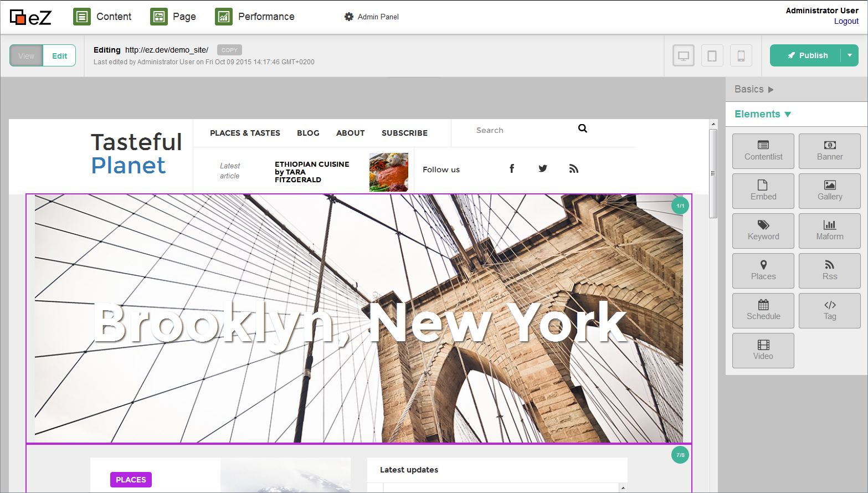
Task: Click the Administrator User name
Action: 822,11
